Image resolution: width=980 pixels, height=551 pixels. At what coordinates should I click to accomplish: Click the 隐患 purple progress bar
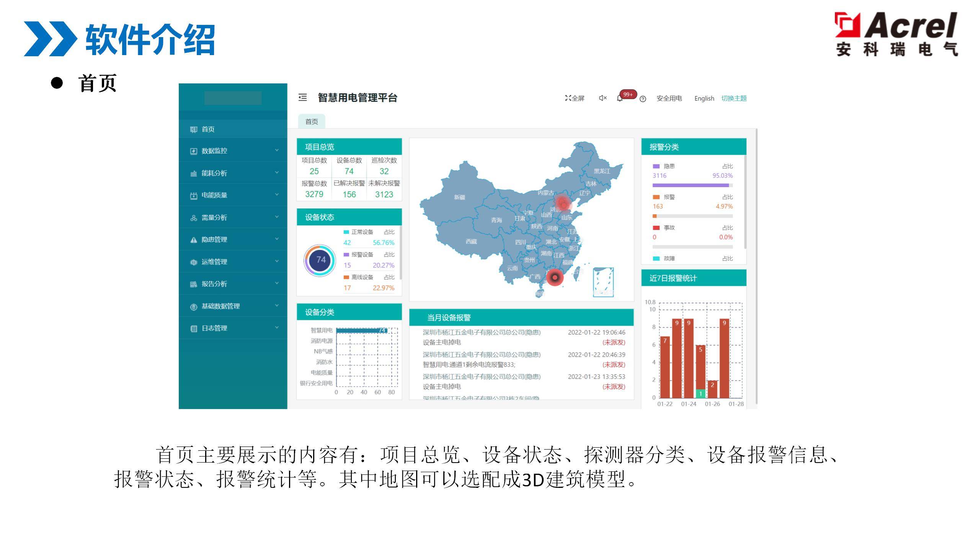click(x=690, y=185)
